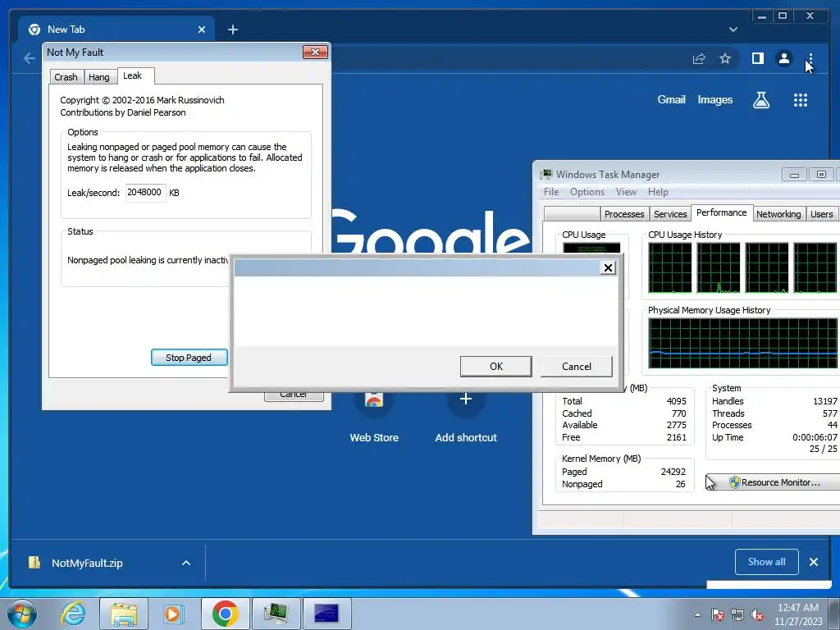The width and height of the screenshot is (840, 630).
Task: Expand Chrome tab search chevron
Action: tap(733, 30)
